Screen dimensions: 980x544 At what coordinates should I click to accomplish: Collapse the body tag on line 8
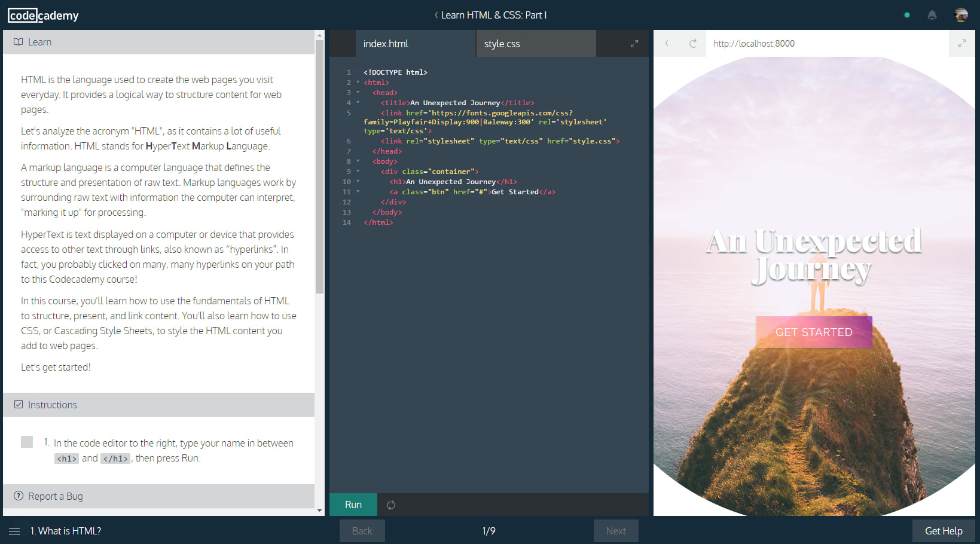click(x=358, y=161)
